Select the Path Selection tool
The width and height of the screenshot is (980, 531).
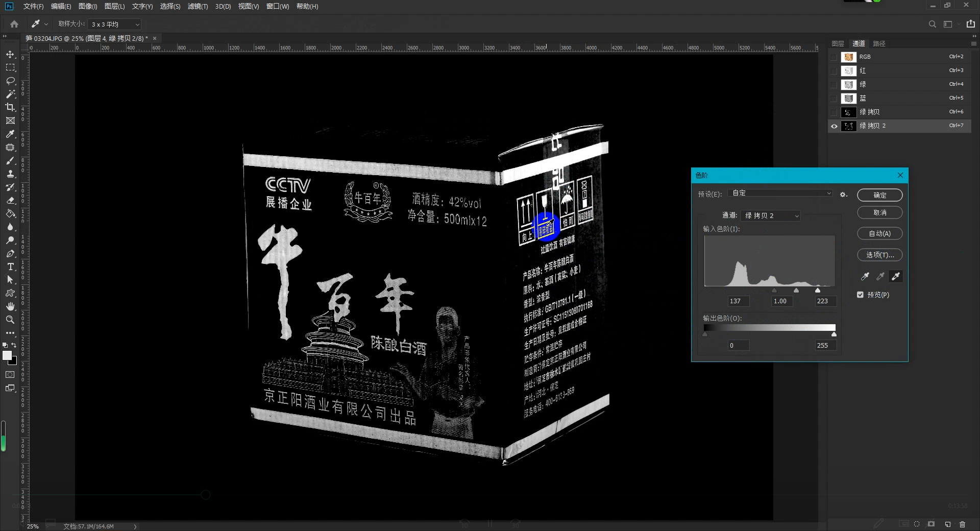coord(10,280)
